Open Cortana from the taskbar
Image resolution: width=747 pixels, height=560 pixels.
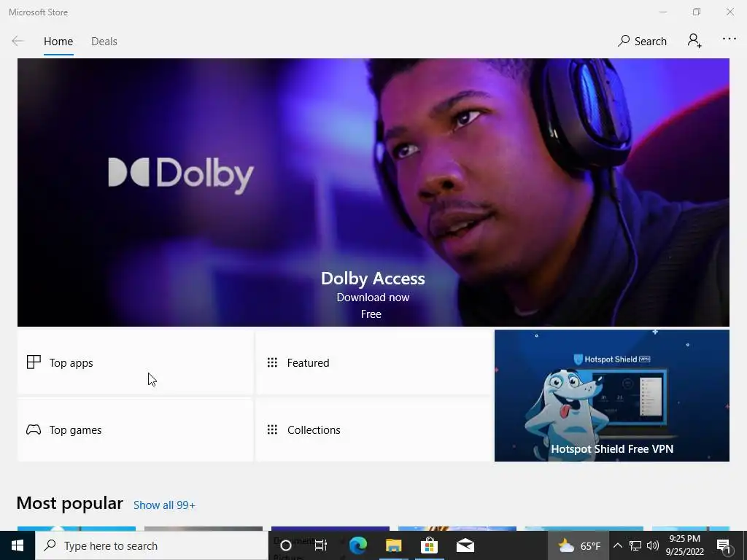[x=285, y=545]
